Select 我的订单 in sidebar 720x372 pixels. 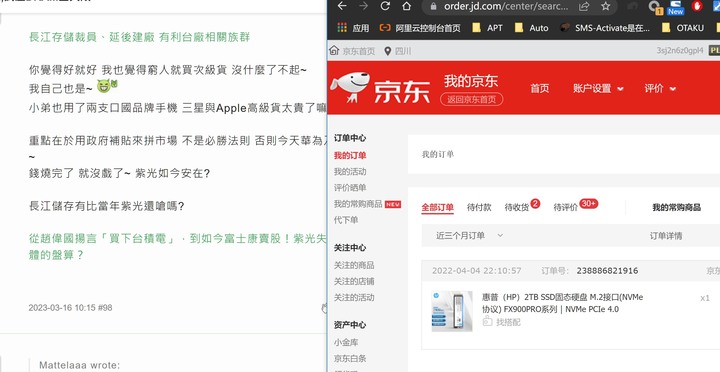(x=350, y=156)
